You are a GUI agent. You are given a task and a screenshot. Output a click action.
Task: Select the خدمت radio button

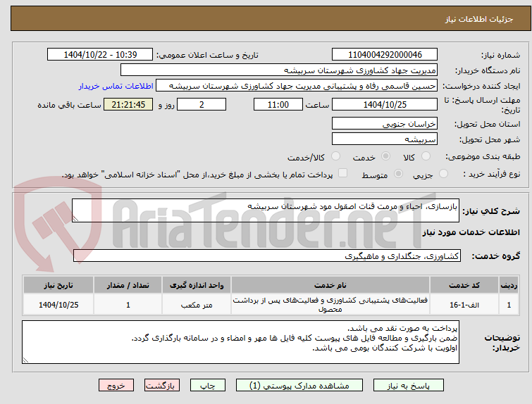pyautogui.click(x=385, y=156)
